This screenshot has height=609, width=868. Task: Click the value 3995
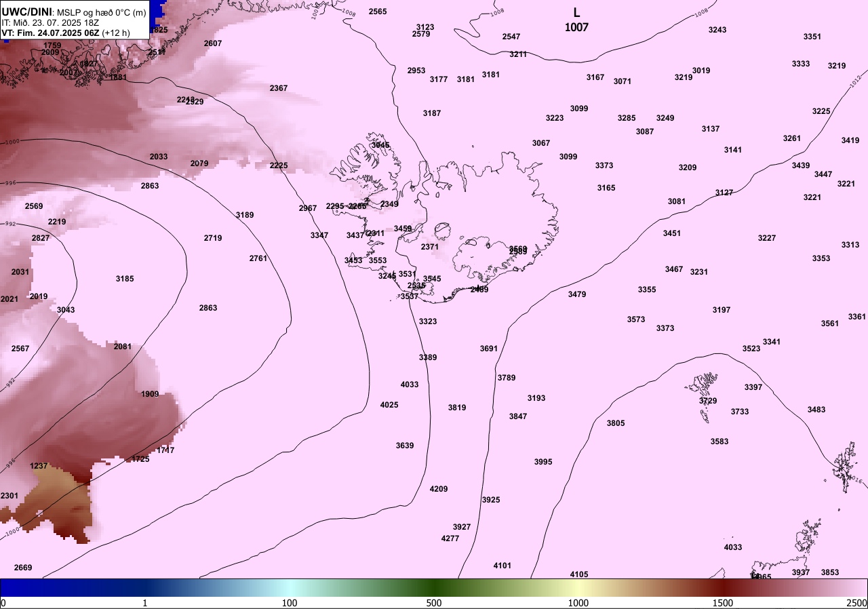point(543,462)
